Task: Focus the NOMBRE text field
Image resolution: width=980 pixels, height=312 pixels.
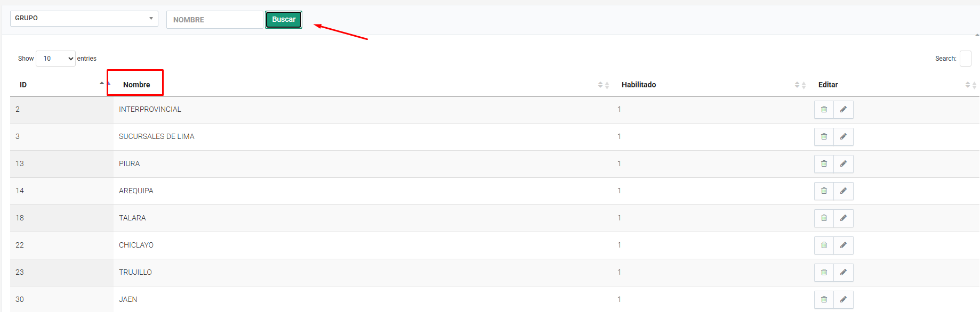Action: point(214,20)
